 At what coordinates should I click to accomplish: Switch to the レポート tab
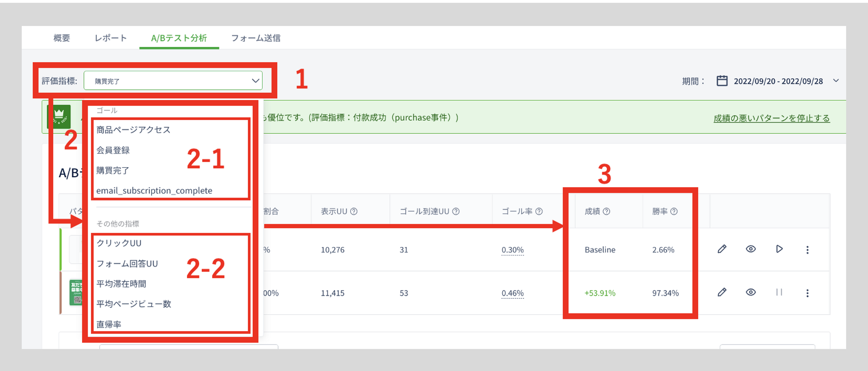pos(111,38)
